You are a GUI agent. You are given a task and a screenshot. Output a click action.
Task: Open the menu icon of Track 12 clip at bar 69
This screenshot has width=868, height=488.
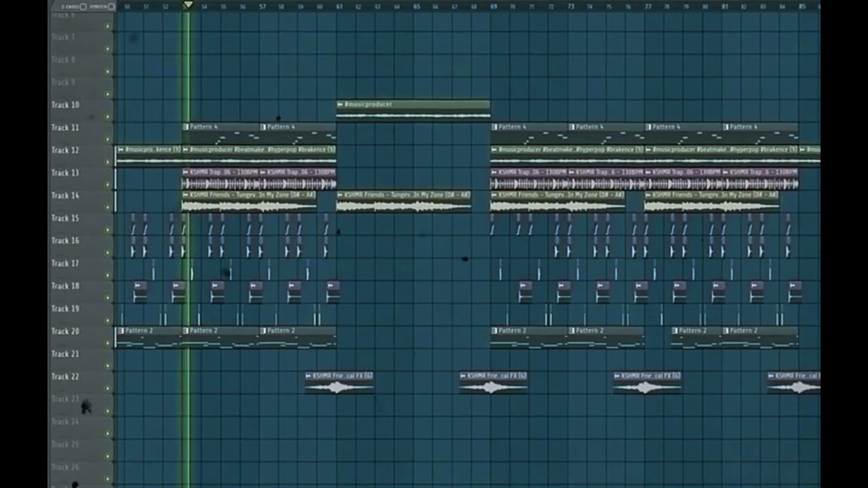(494, 150)
